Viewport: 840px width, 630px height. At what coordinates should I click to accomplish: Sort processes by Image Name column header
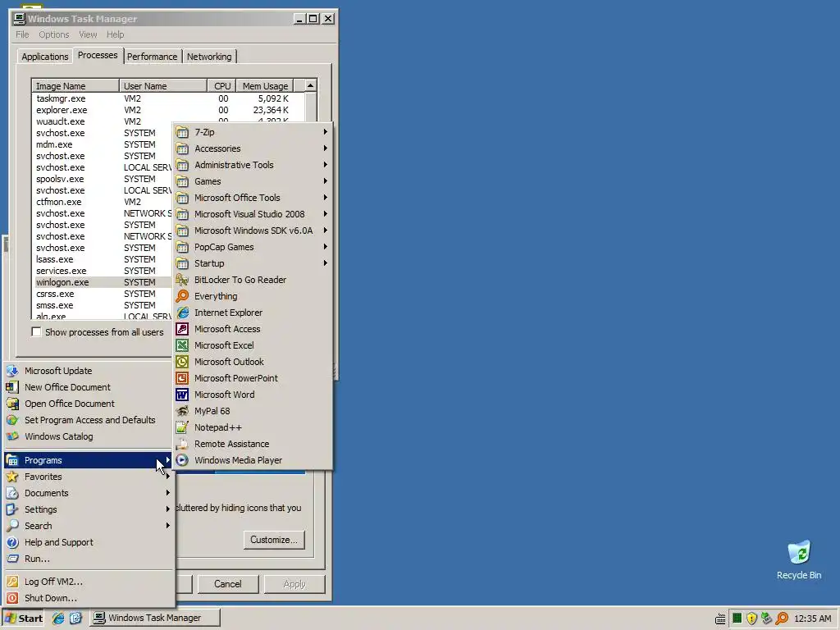coord(75,86)
